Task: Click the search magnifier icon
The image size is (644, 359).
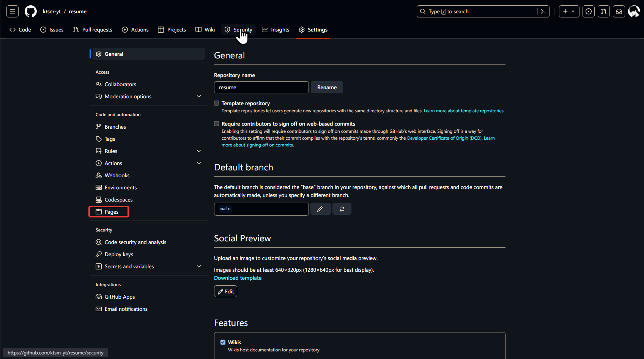Action: coord(423,11)
